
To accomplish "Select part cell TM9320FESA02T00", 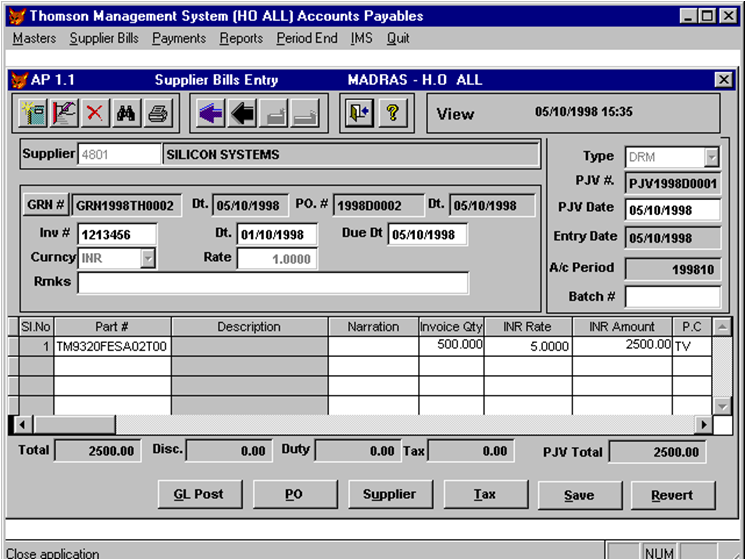I will point(112,346).
